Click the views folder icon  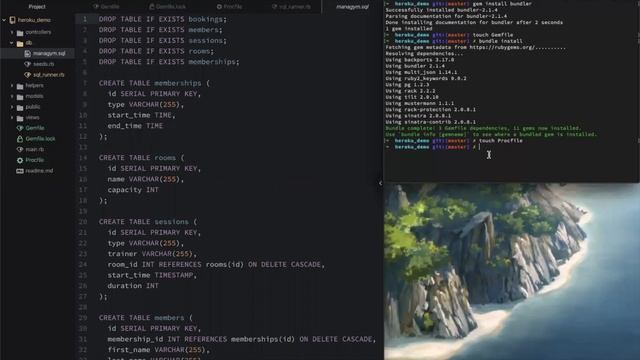[20, 118]
